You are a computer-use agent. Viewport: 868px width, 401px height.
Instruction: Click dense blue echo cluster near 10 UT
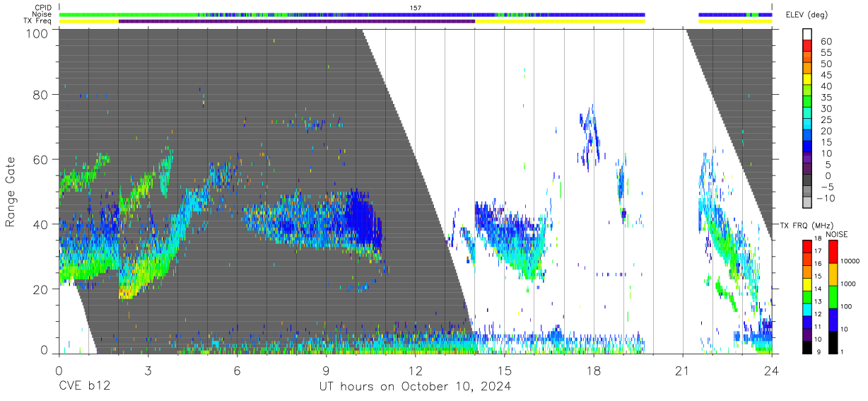[364, 223]
